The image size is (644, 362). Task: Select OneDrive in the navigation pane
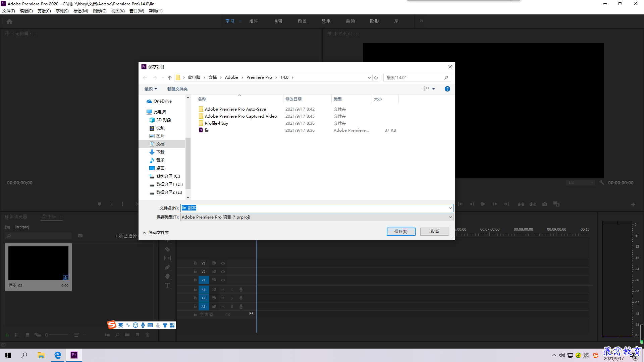coord(162,101)
